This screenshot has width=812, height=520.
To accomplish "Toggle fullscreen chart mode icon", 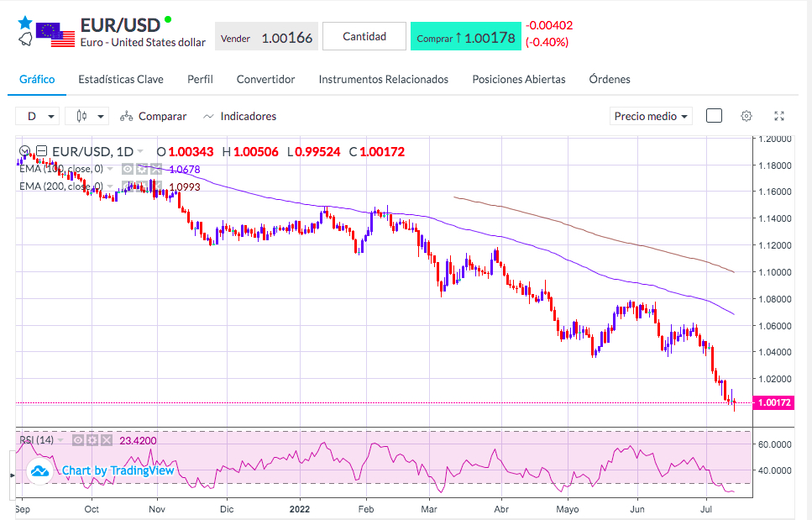I will [779, 116].
